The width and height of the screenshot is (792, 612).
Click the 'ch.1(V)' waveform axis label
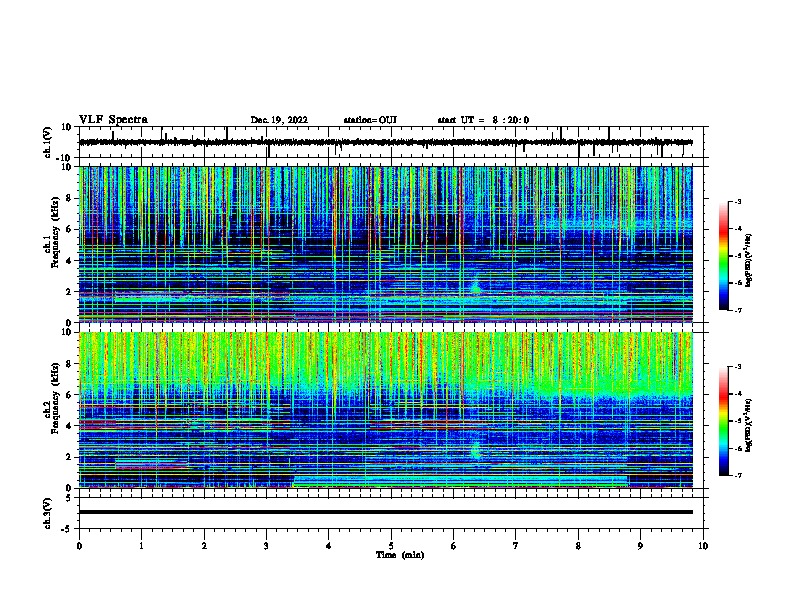[x=48, y=142]
